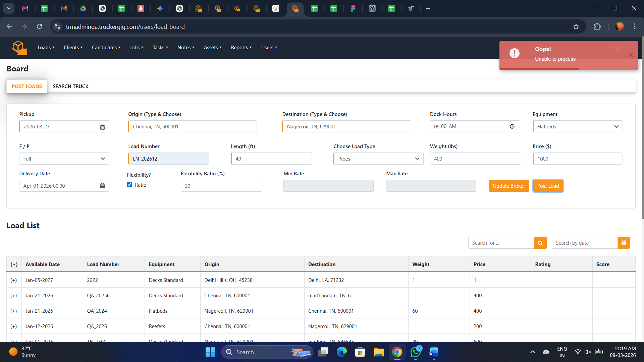
Task: Click the Post Load button
Action: (x=548, y=186)
